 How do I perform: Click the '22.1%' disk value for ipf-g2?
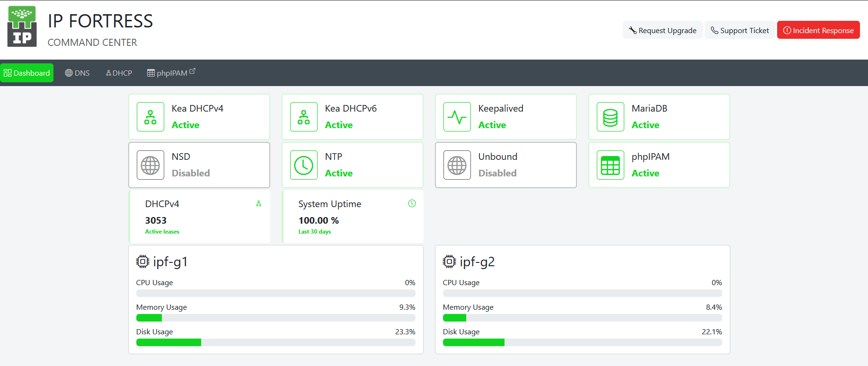point(712,331)
